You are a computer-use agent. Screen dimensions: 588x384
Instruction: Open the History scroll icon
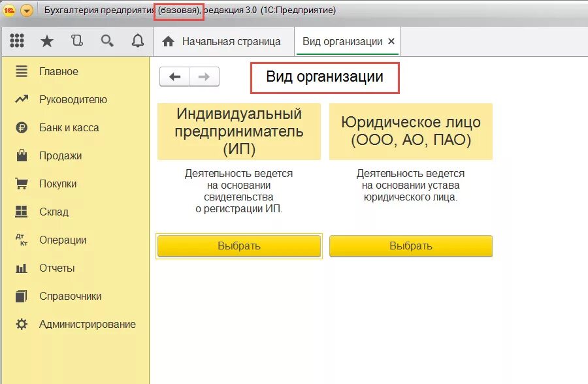(77, 40)
